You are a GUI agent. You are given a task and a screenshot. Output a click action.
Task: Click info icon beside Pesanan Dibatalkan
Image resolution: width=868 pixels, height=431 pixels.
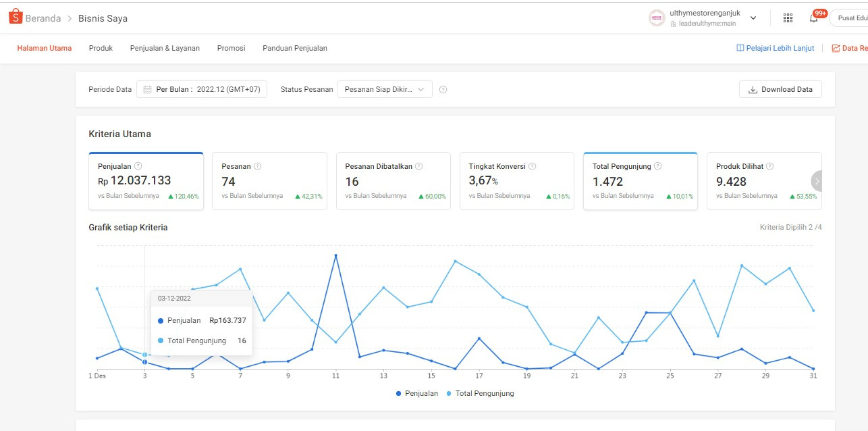pos(418,166)
